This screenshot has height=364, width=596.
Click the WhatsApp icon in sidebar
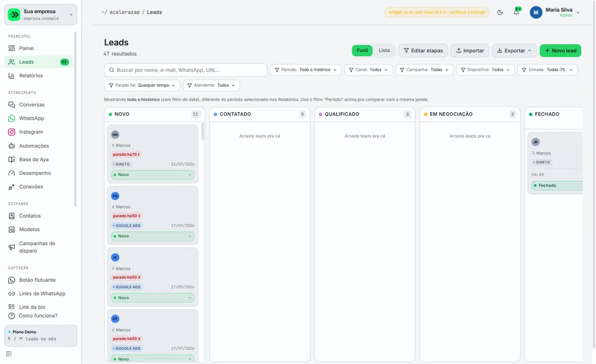pos(12,118)
